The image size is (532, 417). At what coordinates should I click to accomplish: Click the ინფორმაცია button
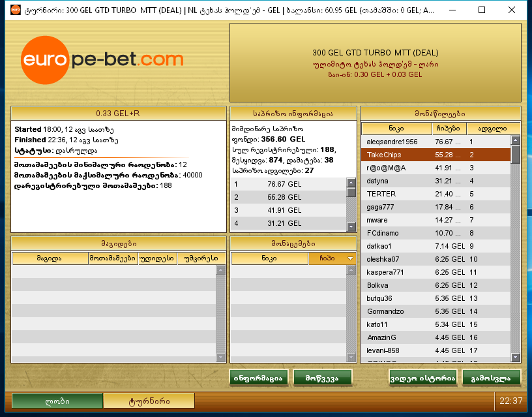(x=259, y=378)
